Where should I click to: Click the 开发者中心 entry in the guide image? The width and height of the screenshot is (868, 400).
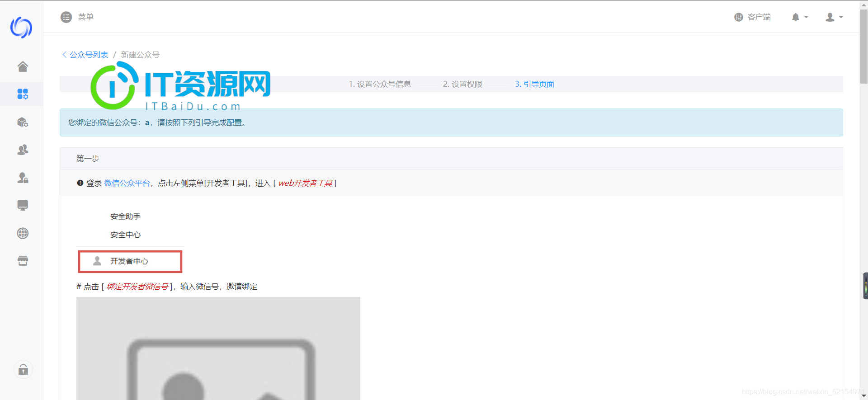coord(130,262)
